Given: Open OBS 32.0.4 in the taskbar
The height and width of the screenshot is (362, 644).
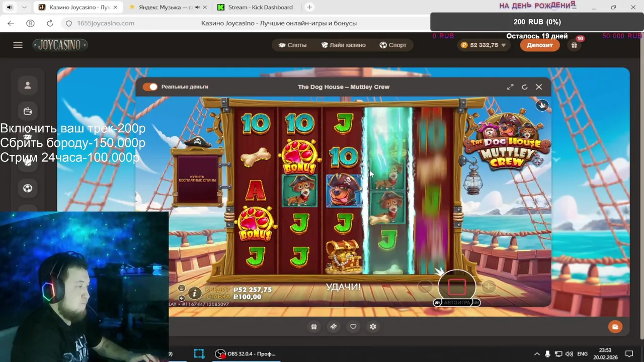Looking at the screenshot, I should coord(246,353).
